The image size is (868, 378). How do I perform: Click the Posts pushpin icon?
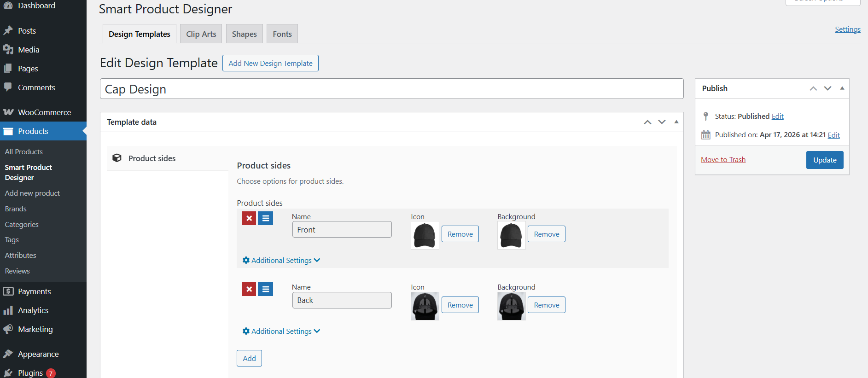click(x=8, y=30)
